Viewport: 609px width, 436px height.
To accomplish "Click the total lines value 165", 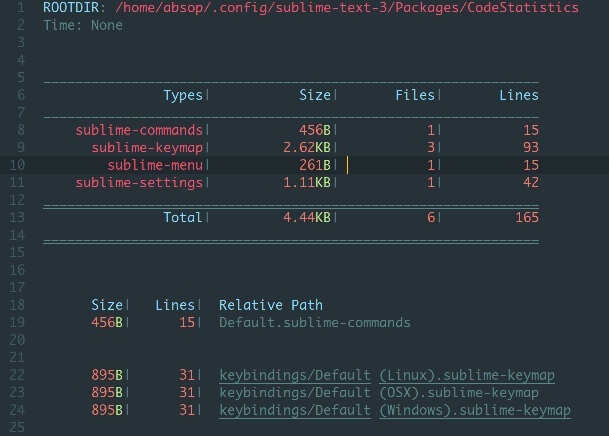I will 527,217.
